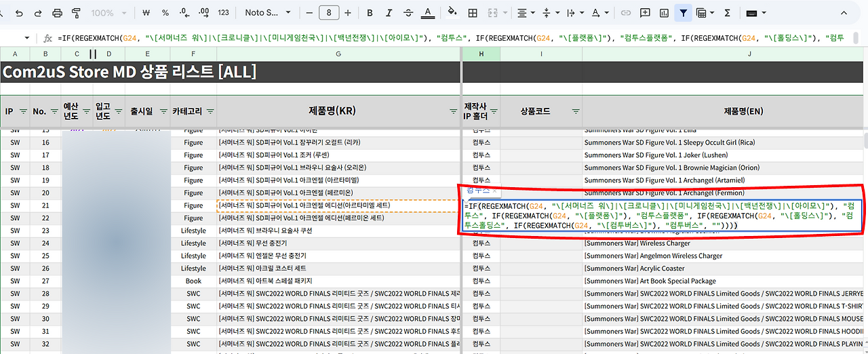Viewport: 868px width, 354px height.
Task: Increase font size with plus button
Action: pyautogui.click(x=348, y=13)
